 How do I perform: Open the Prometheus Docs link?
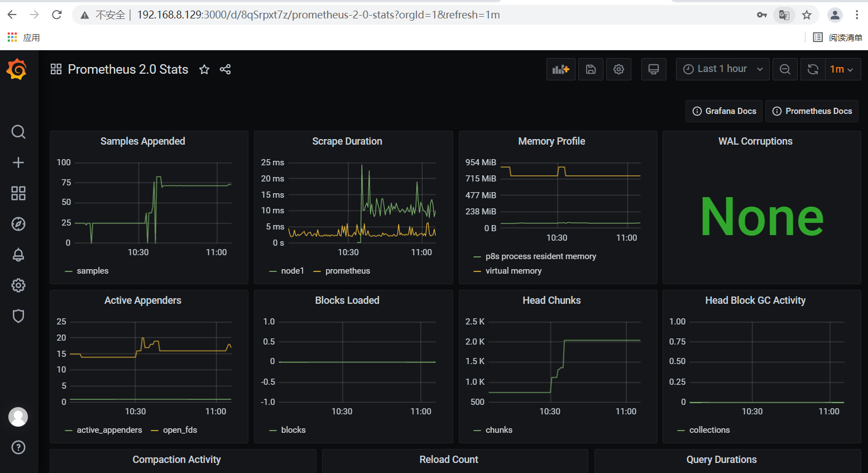coord(812,111)
